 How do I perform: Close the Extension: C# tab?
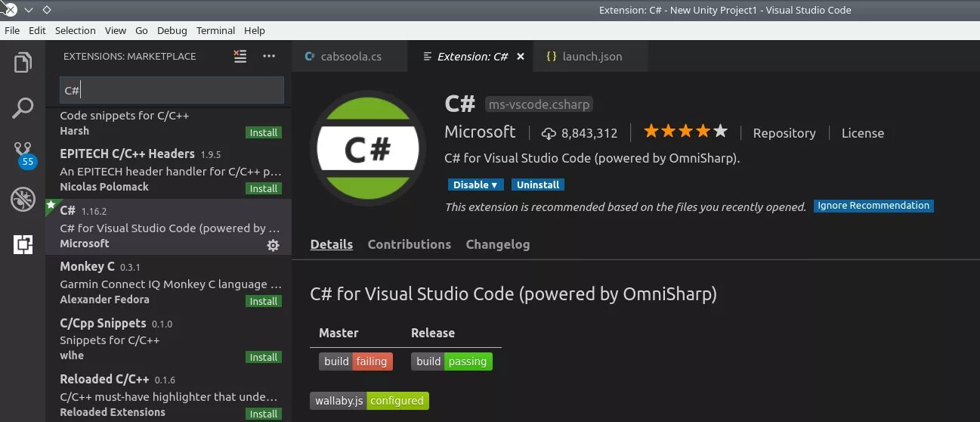(520, 57)
